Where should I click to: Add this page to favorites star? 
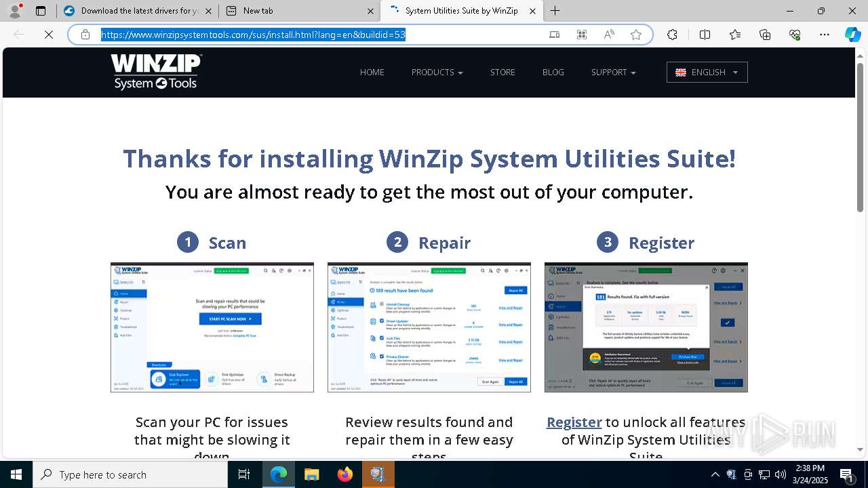[636, 35]
